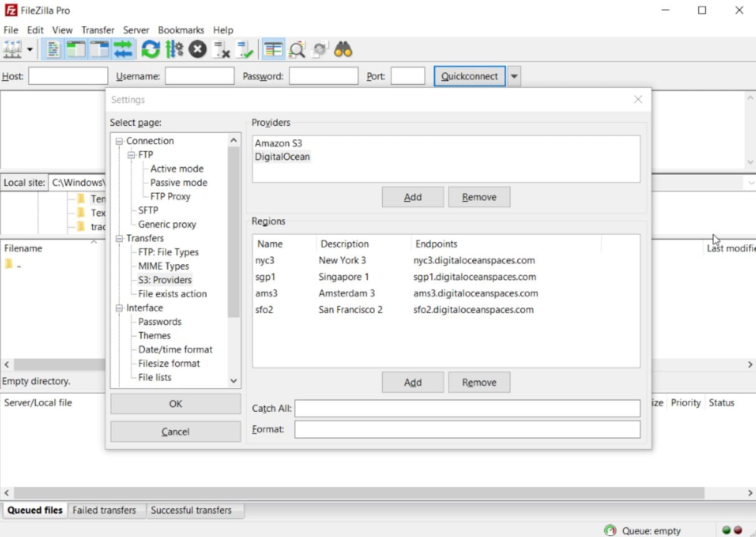This screenshot has height=537, width=756.
Task: Click Add under the Providers list
Action: 413,197
